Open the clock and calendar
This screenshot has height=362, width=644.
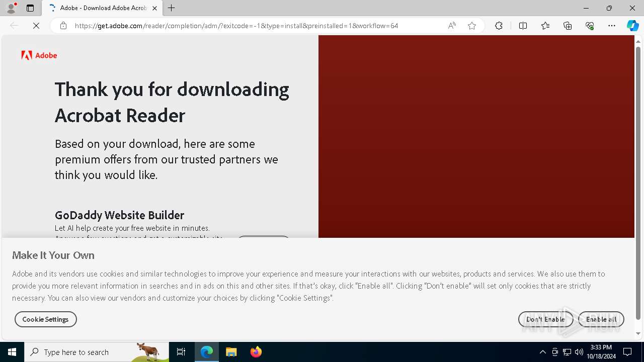601,352
